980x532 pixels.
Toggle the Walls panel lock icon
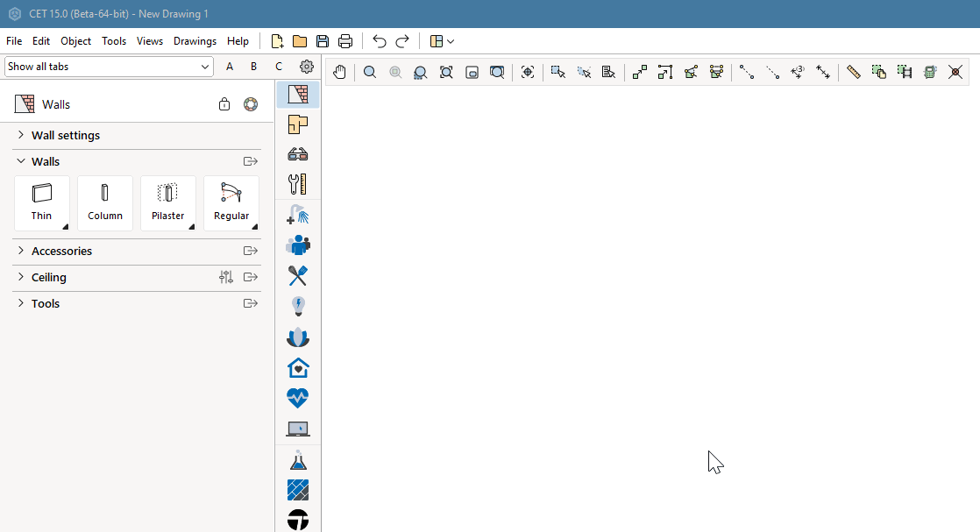pos(224,104)
